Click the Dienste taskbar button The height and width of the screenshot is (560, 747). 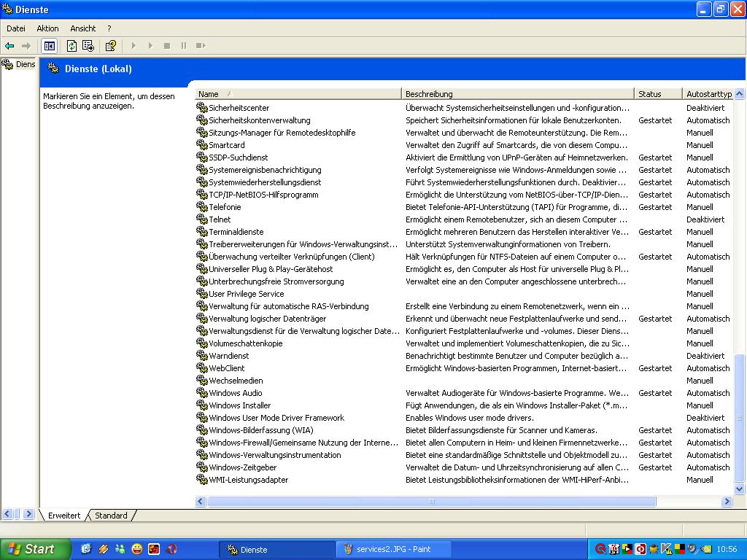(277, 549)
